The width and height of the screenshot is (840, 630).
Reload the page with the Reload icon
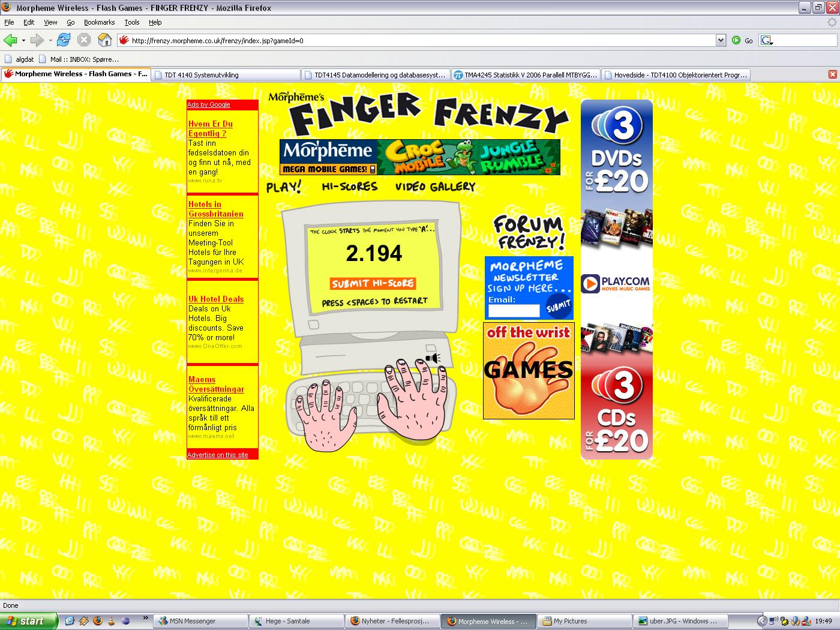[64, 40]
